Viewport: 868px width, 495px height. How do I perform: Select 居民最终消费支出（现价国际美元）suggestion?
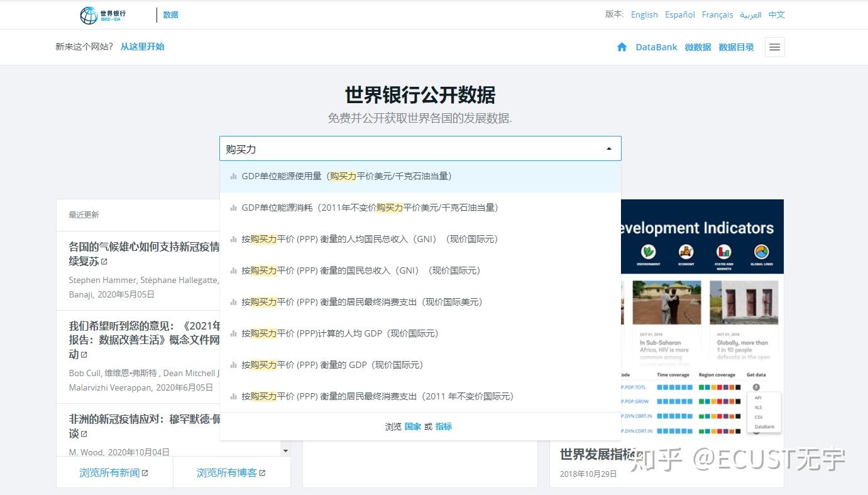(420, 302)
